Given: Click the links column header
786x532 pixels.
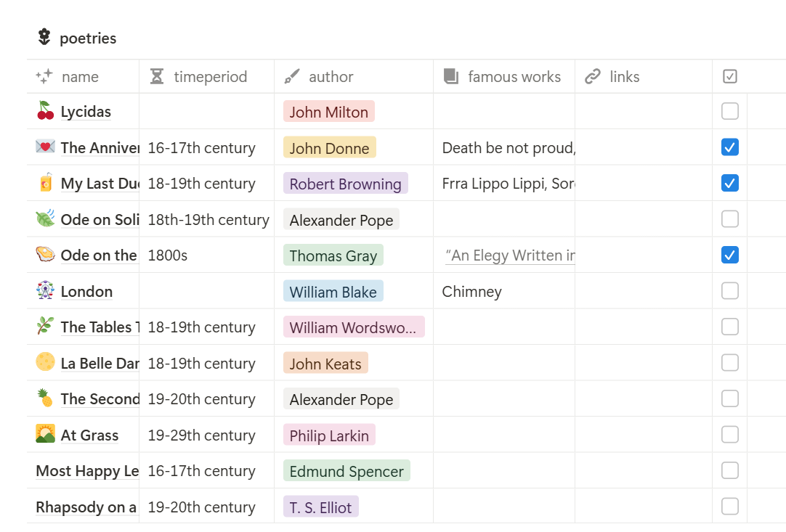Looking at the screenshot, I should coord(624,77).
